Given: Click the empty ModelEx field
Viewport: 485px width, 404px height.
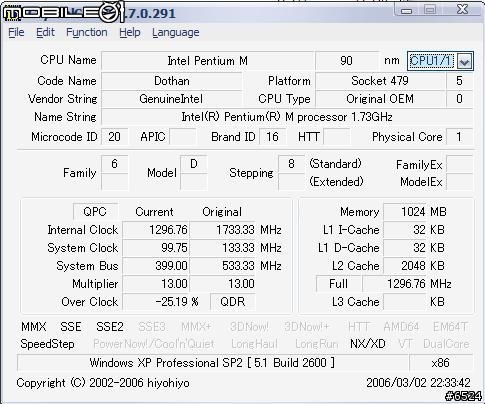Looking at the screenshot, I should pyautogui.click(x=459, y=182).
